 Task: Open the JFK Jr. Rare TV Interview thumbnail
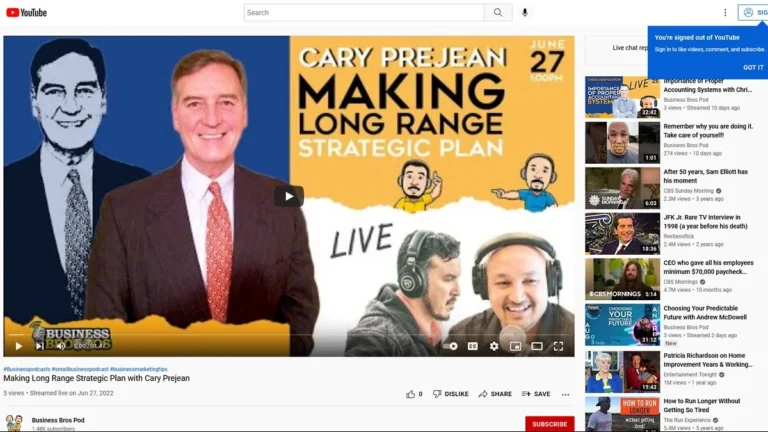(622, 234)
